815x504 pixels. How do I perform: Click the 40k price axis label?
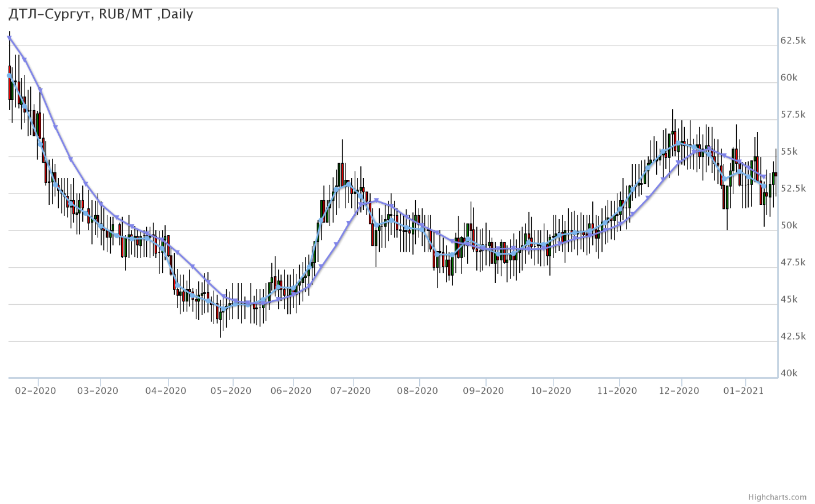[x=789, y=373]
